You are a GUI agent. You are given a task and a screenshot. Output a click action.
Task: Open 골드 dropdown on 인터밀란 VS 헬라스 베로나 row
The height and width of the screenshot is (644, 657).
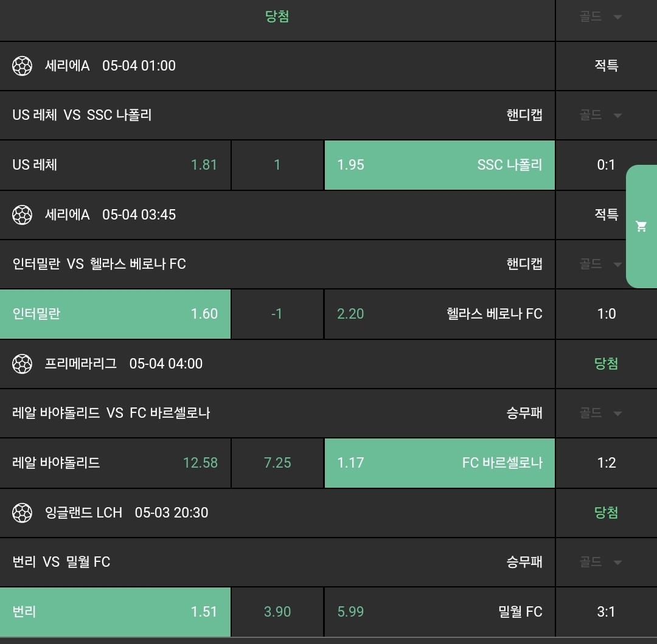(600, 264)
